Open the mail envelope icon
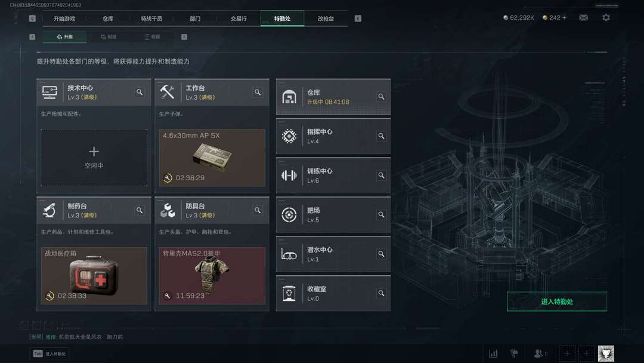Screen dimensions: 644x363 583,18
